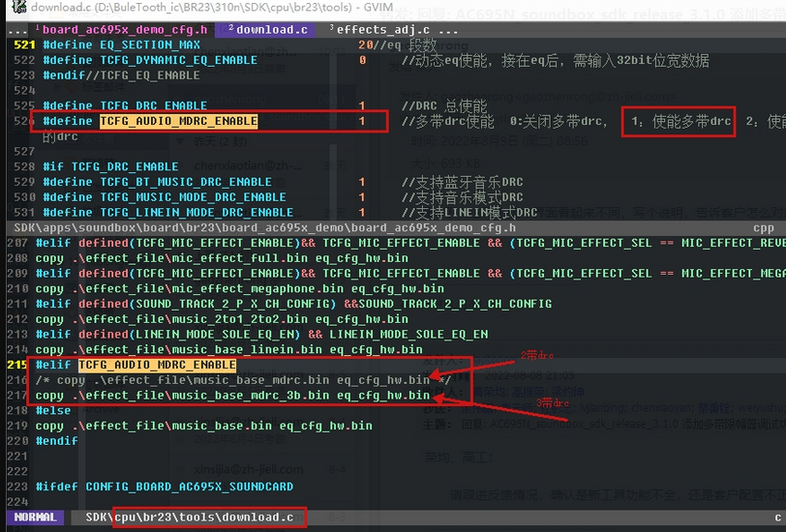
Task: Click line number 524 in the upper pane
Action: pos(24,91)
